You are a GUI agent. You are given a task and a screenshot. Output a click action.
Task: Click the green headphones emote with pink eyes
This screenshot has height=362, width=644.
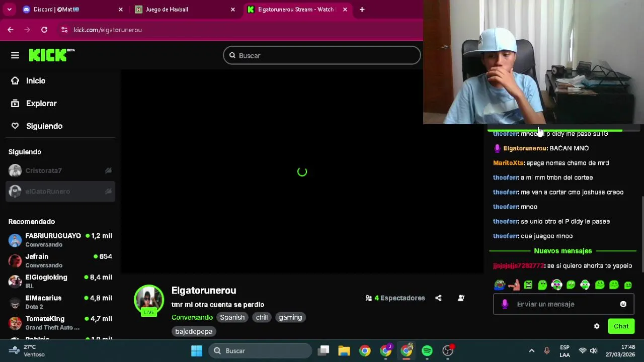tap(556, 285)
